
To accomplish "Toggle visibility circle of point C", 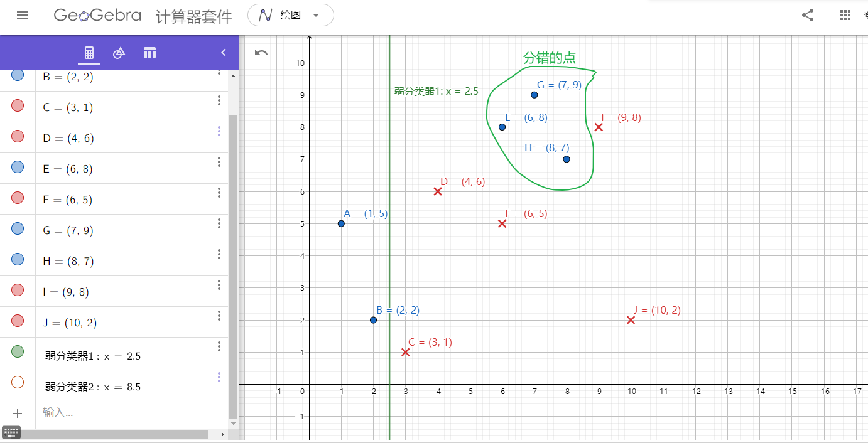I will (x=18, y=106).
